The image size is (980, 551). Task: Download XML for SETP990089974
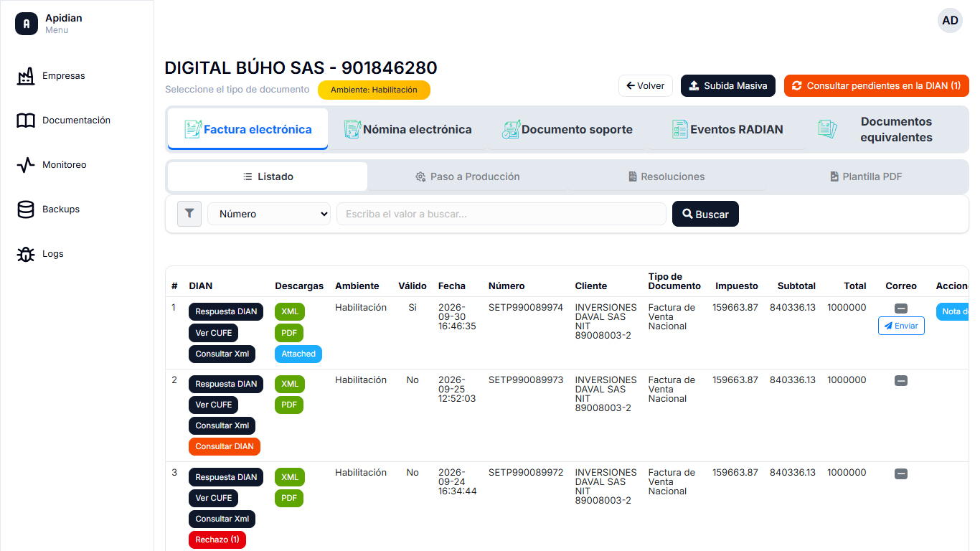click(290, 312)
